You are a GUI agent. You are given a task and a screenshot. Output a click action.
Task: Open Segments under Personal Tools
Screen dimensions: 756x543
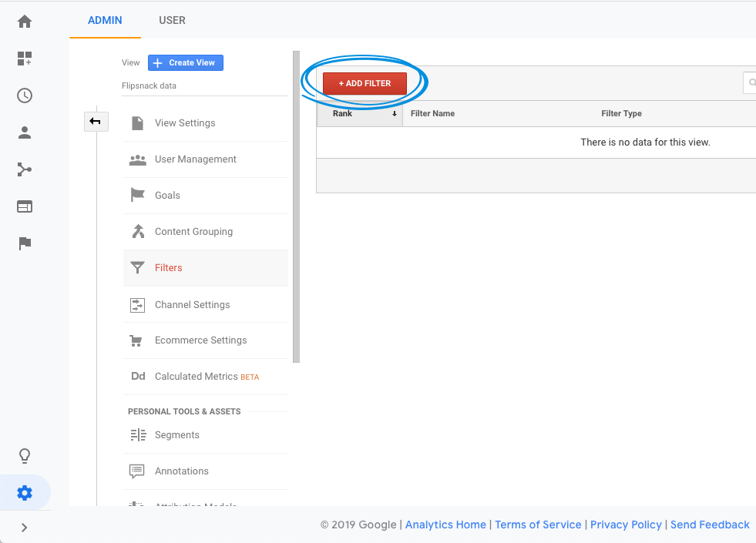pos(206,435)
